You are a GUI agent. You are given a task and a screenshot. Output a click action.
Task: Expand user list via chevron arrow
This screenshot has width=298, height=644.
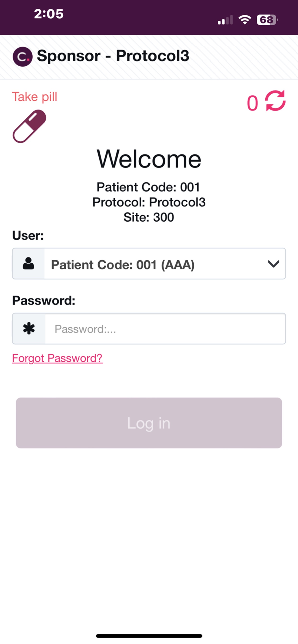point(274,264)
